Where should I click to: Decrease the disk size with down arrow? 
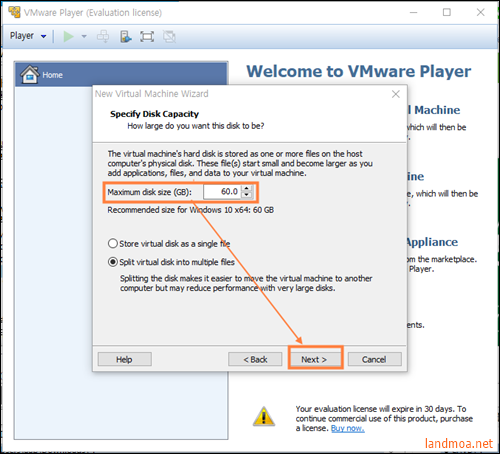(246, 195)
